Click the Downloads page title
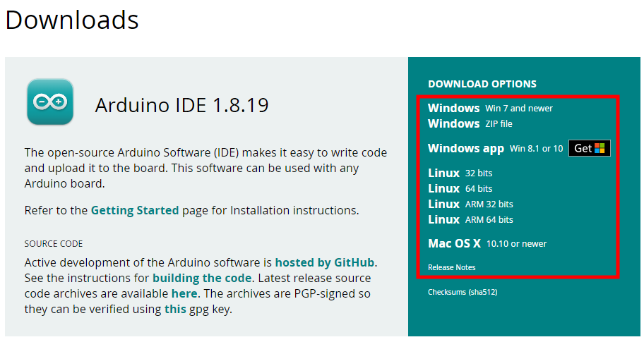Screen dimensions: 644x342 tap(72, 20)
